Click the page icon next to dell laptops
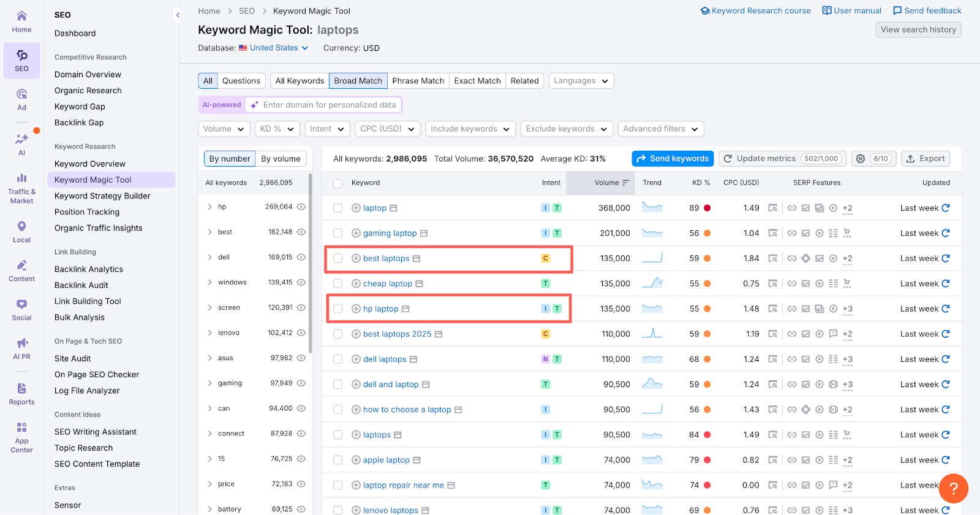 (413, 359)
